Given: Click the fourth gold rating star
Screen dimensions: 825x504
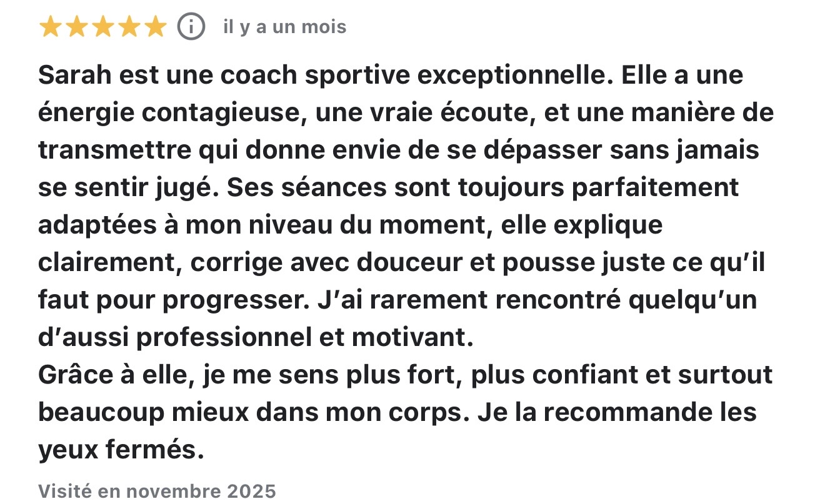Looking at the screenshot, I should (128, 27).
